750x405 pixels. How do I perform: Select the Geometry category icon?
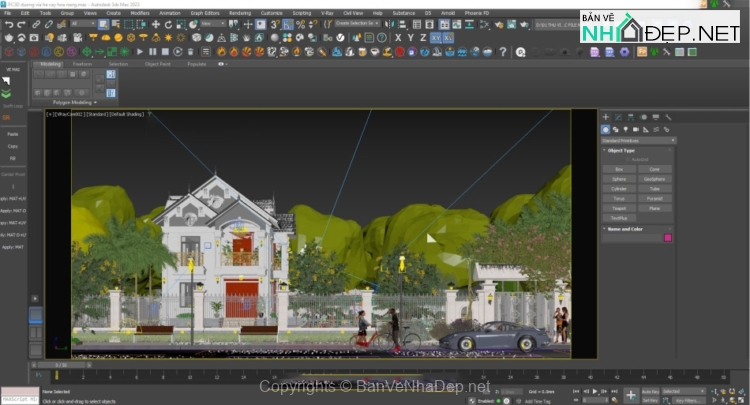[606, 129]
